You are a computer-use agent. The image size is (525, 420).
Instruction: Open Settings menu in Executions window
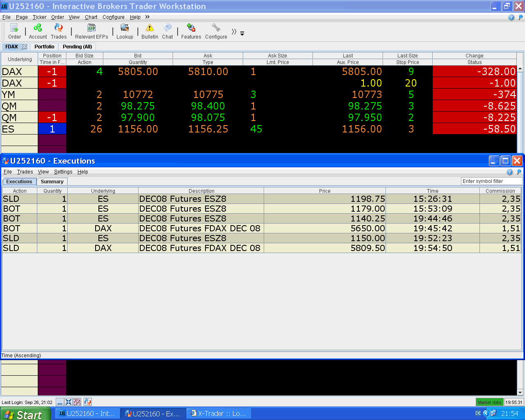(x=63, y=172)
